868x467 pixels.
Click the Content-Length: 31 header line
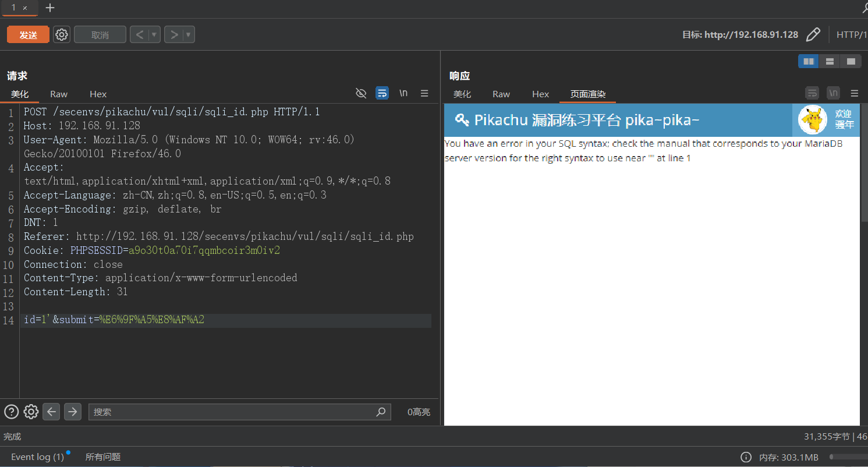tap(76, 292)
